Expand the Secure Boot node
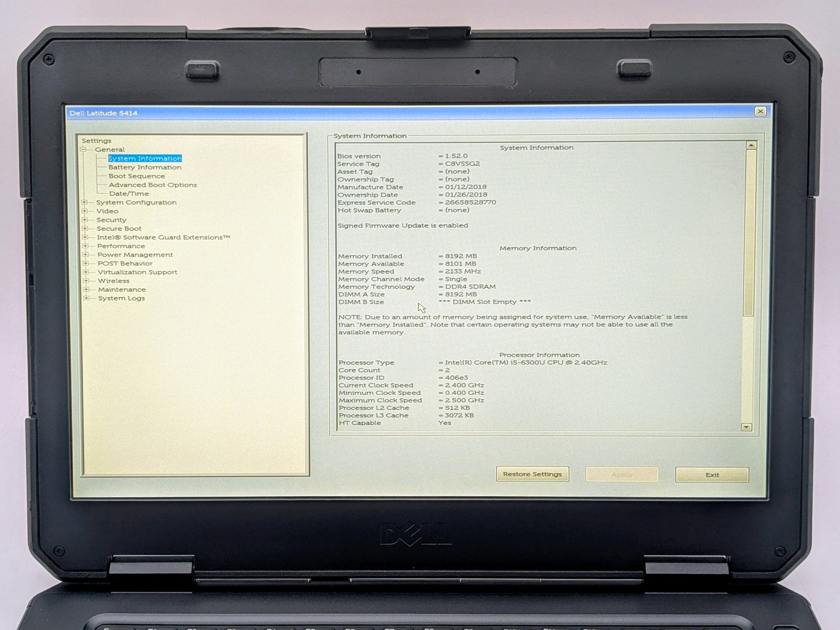The height and width of the screenshot is (630, 840). [85, 228]
